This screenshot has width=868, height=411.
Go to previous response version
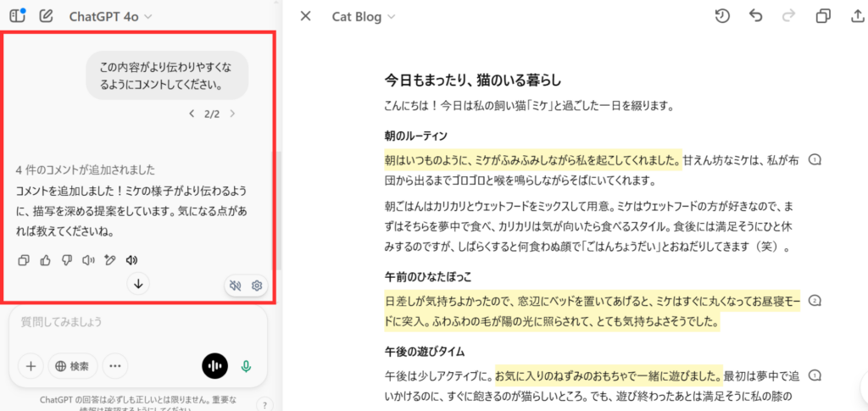(x=192, y=114)
